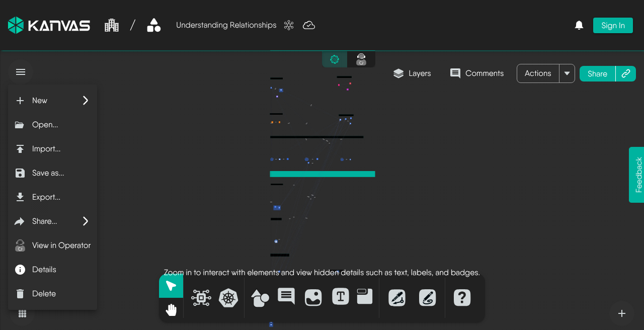The height and width of the screenshot is (330, 644).
Task: Open the workspace shapes icon in breadcrumb
Action: pyautogui.click(x=153, y=25)
